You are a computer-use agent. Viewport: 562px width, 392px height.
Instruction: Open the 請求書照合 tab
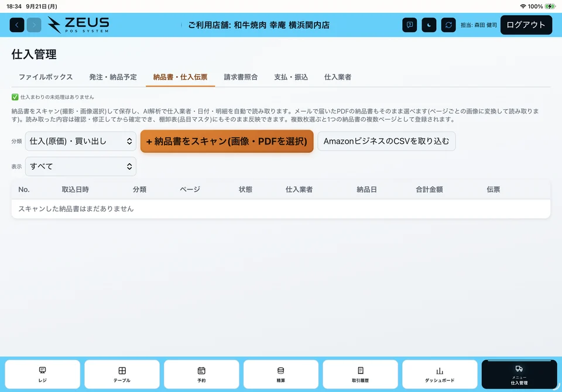241,77
